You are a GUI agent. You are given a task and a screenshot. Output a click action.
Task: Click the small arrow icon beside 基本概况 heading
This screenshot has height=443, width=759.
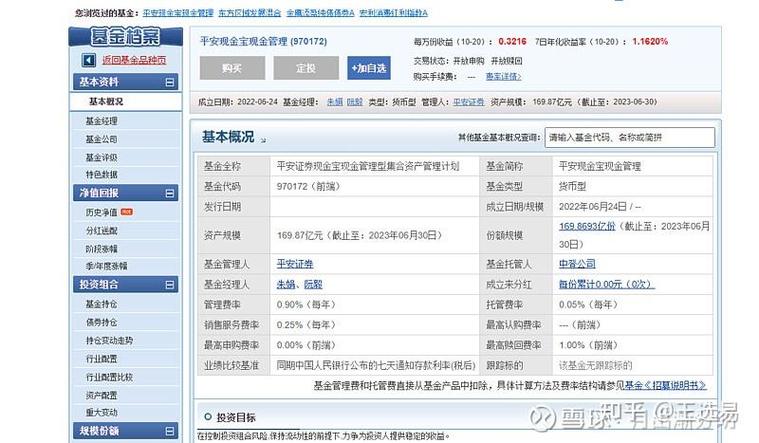tap(263, 140)
